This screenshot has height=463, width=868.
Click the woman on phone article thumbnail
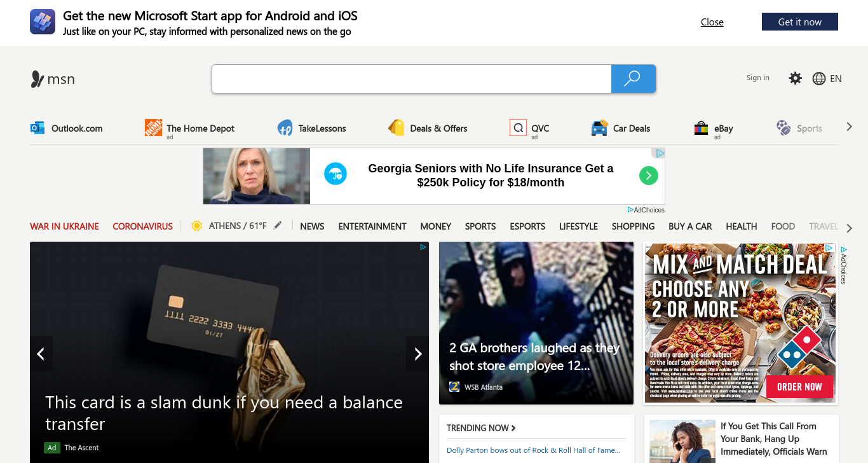[682, 441]
